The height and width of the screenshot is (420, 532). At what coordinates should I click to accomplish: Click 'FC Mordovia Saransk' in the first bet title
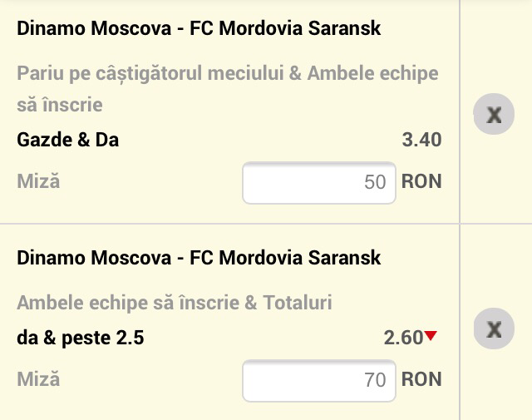[285, 28]
